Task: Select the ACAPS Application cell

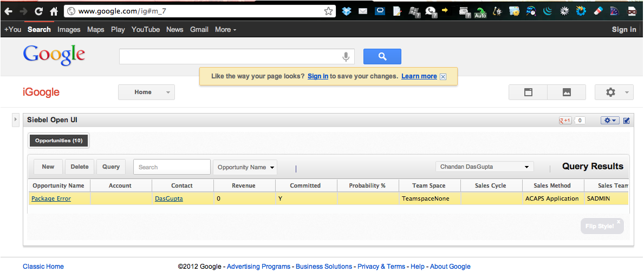Action: click(553, 198)
